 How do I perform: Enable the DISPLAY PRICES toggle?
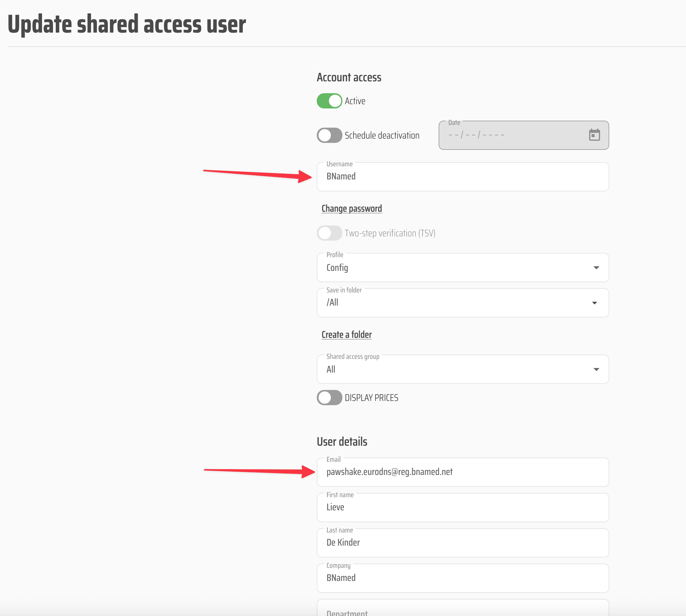tap(329, 398)
